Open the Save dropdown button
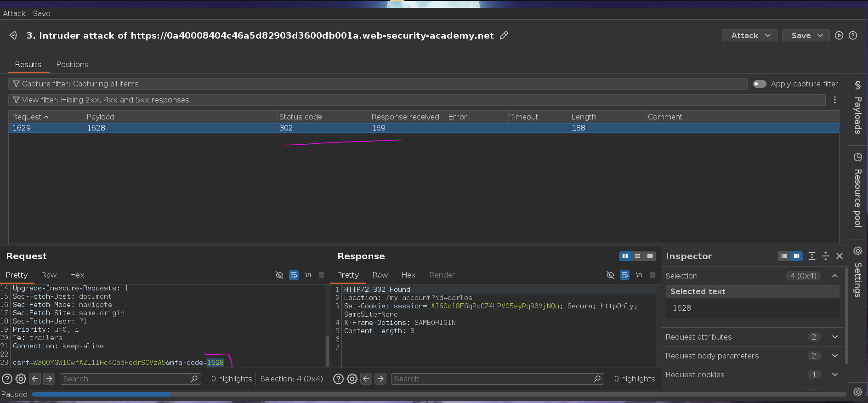868x403 pixels. tap(806, 35)
